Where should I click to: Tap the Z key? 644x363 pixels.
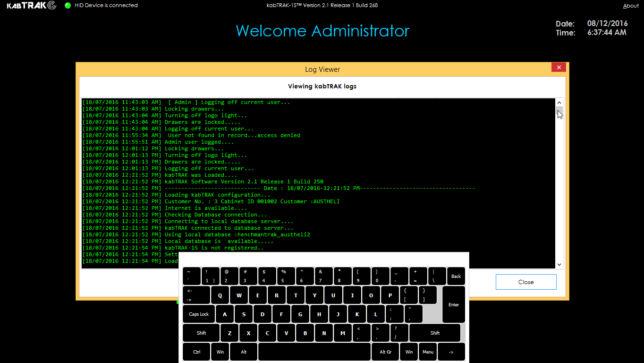229,333
